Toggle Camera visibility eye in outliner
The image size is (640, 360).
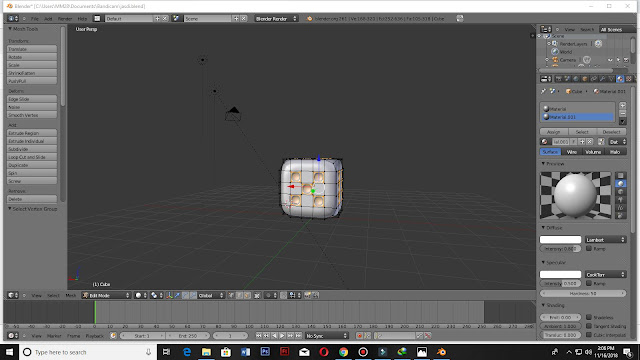(610, 60)
